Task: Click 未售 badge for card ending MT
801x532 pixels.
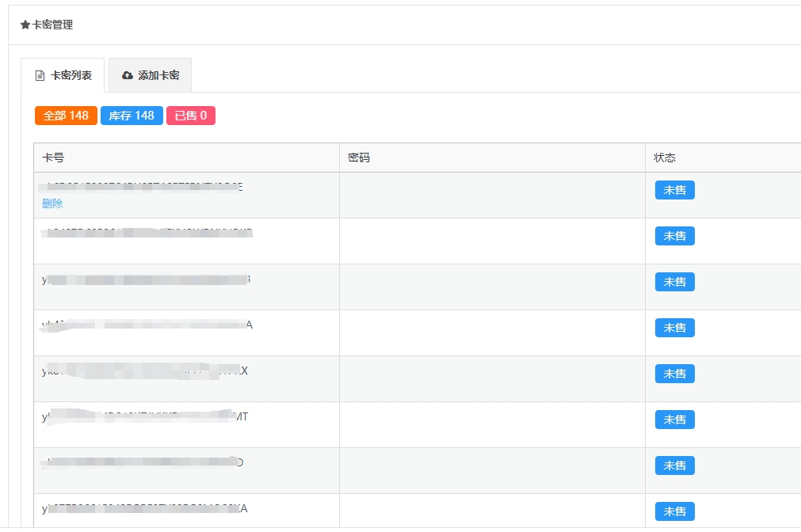Action: coord(674,420)
